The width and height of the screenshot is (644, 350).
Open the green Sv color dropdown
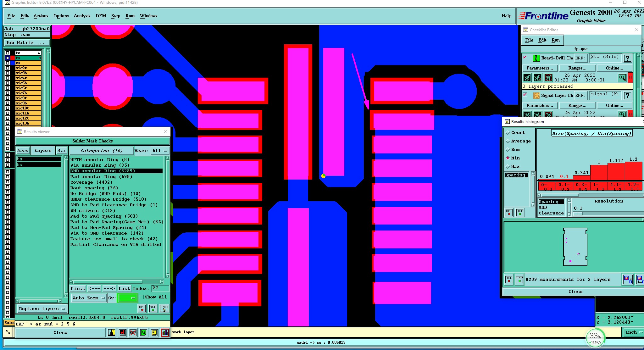click(x=127, y=298)
